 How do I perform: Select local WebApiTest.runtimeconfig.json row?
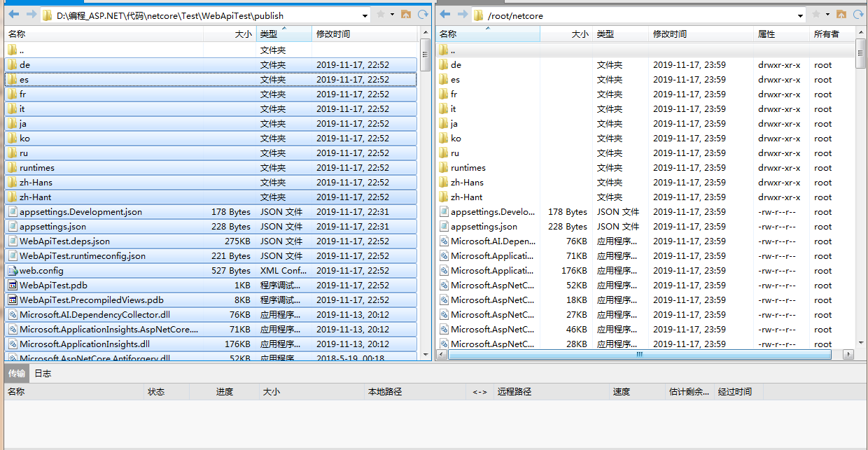tap(211, 256)
